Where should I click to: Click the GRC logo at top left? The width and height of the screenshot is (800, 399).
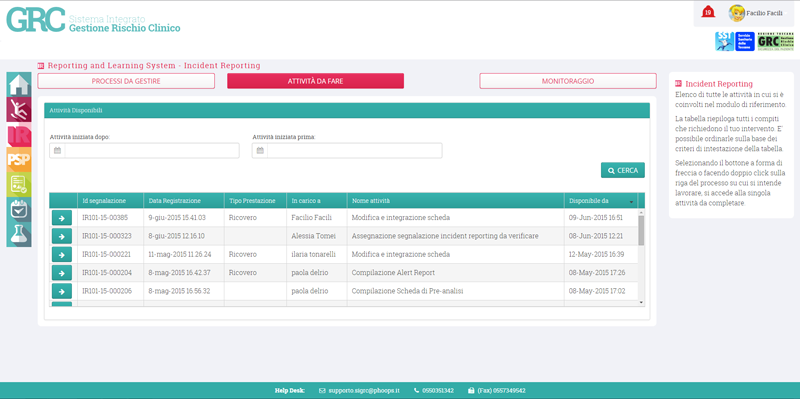click(x=36, y=20)
